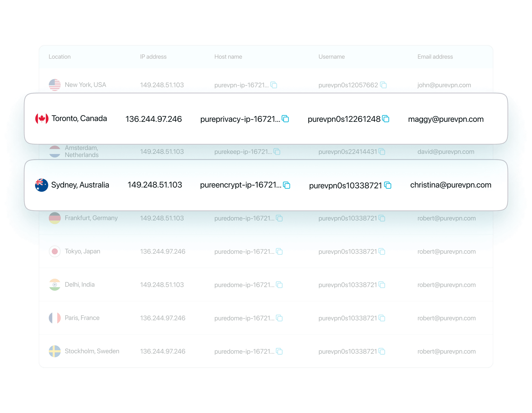532x413 pixels.
Task: Copy the pureprivacy host name in Toronto row
Action: tap(285, 119)
